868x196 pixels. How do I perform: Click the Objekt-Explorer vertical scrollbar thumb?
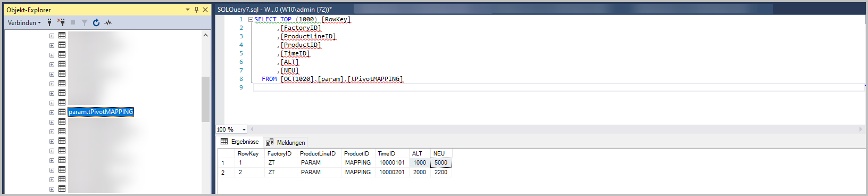click(x=205, y=99)
